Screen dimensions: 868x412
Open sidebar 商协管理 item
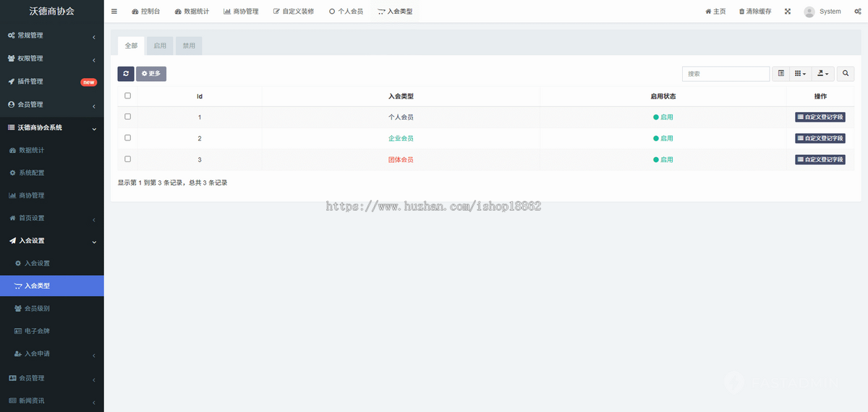coord(52,196)
